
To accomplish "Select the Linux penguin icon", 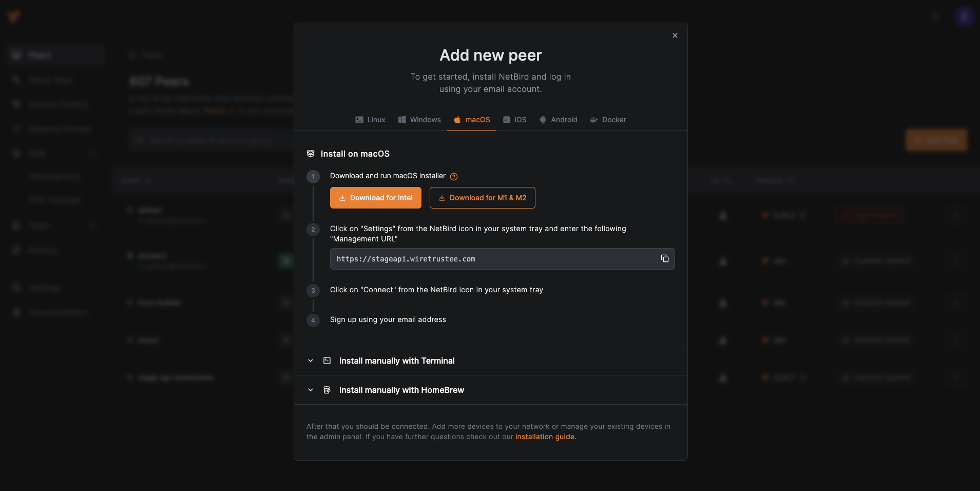I will [359, 120].
